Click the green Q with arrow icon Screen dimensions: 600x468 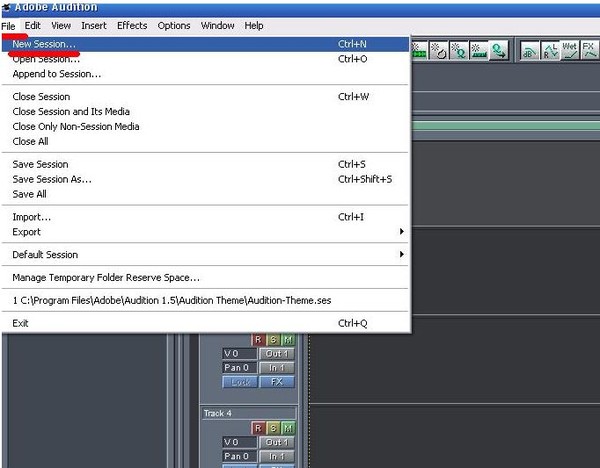499,51
